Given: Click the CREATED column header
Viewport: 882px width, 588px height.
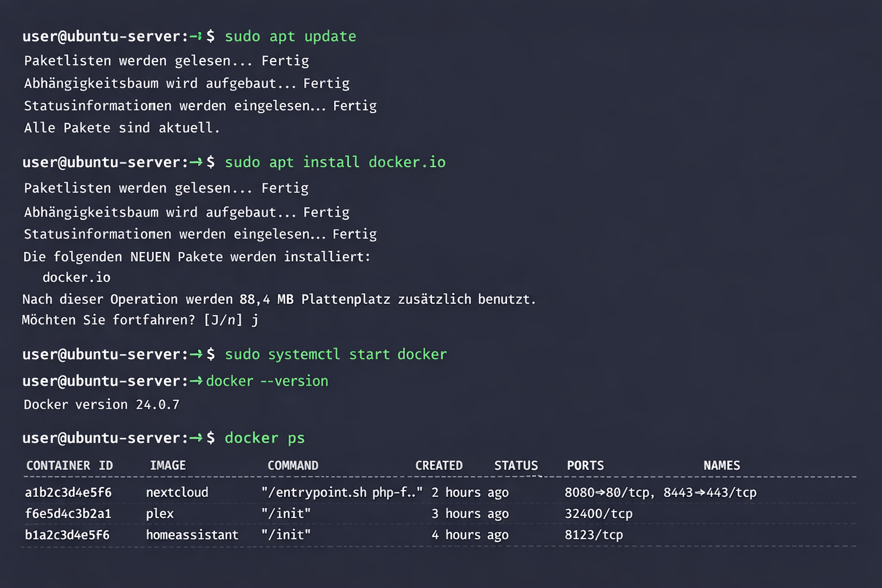Looking at the screenshot, I should tap(439, 465).
